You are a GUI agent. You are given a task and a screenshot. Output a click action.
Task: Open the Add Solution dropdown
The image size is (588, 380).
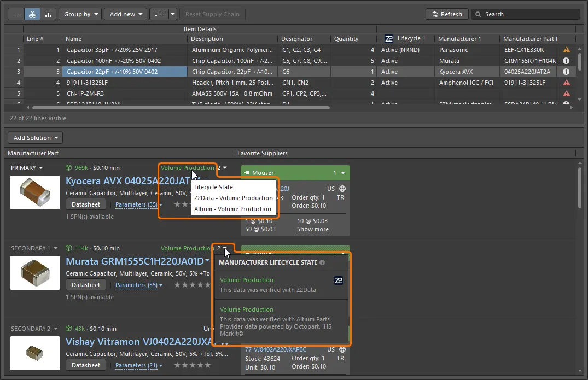pos(36,138)
